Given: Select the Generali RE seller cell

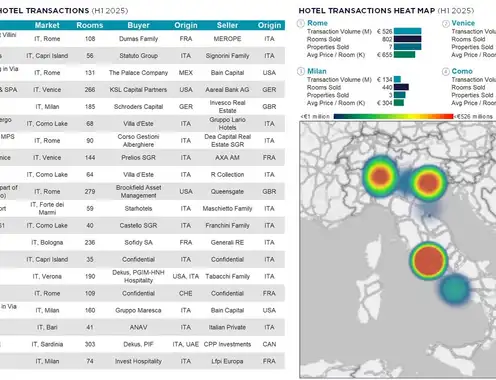Looking at the screenshot, I should [227, 242].
